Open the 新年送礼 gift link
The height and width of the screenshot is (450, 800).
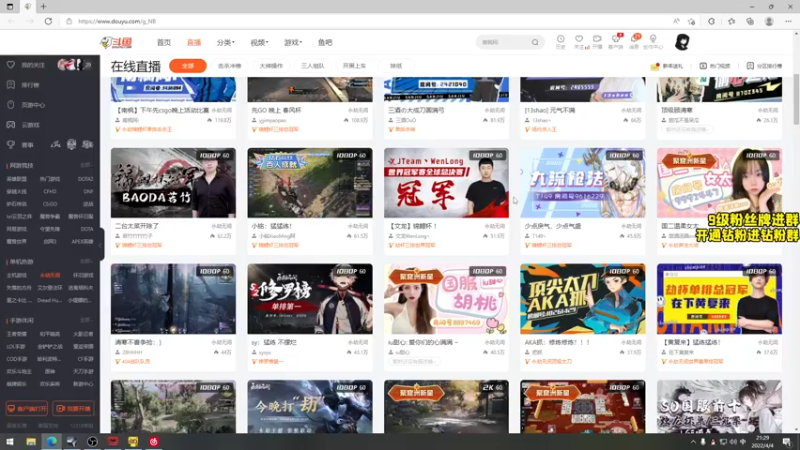[667, 66]
